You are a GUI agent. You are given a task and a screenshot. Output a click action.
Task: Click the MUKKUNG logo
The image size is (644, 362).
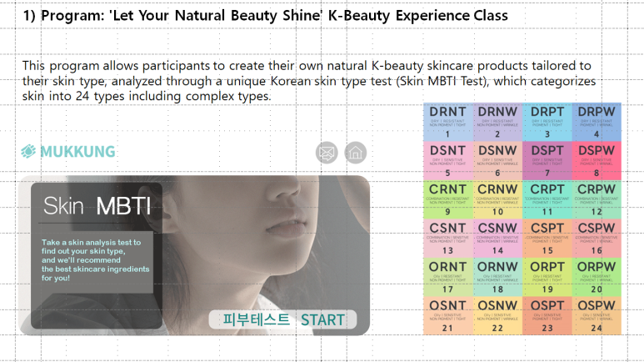coord(68,152)
